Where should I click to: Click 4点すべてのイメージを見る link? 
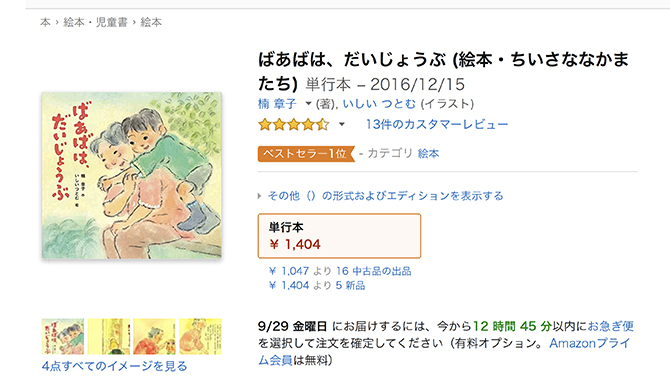pos(115,366)
